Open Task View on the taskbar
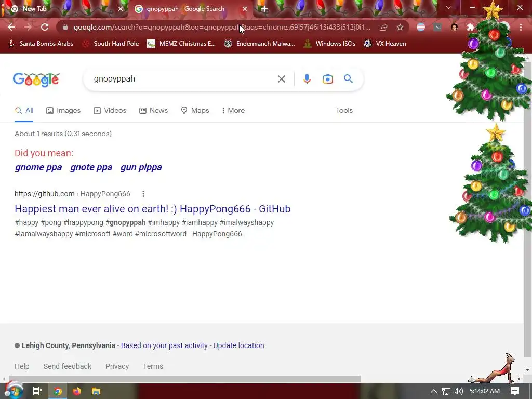 (37, 391)
